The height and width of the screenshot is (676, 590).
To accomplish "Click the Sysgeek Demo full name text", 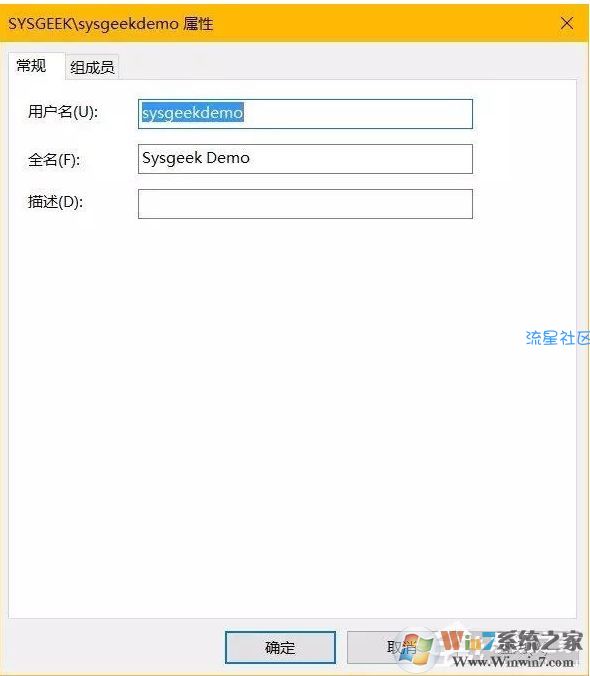I will 196,158.
